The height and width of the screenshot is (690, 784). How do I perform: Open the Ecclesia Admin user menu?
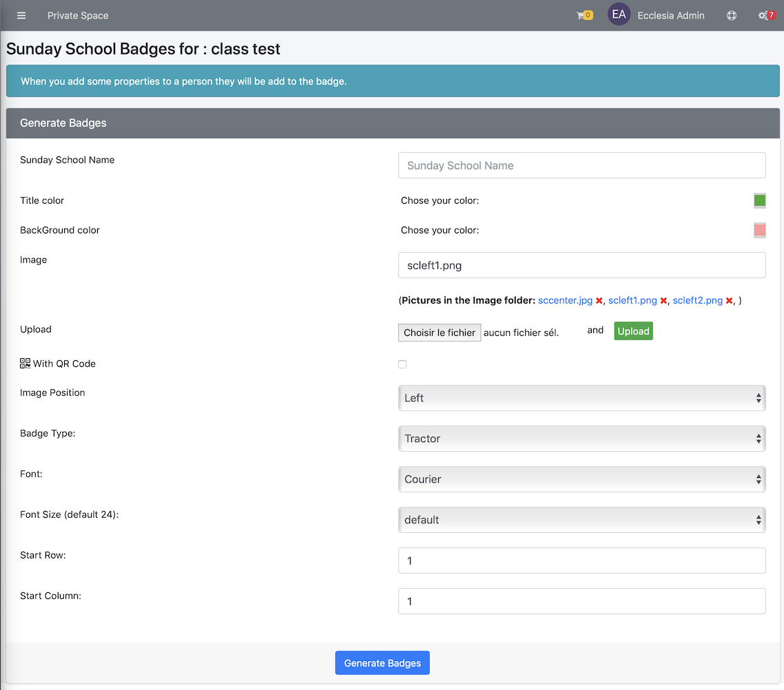[670, 15]
